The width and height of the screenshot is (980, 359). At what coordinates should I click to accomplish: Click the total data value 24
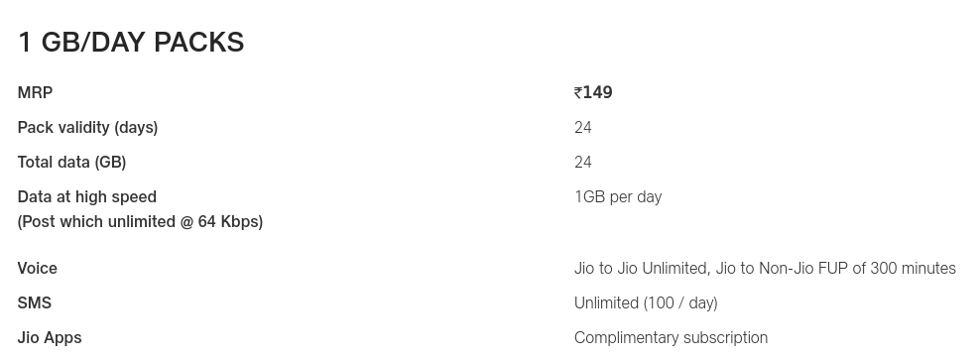click(583, 163)
